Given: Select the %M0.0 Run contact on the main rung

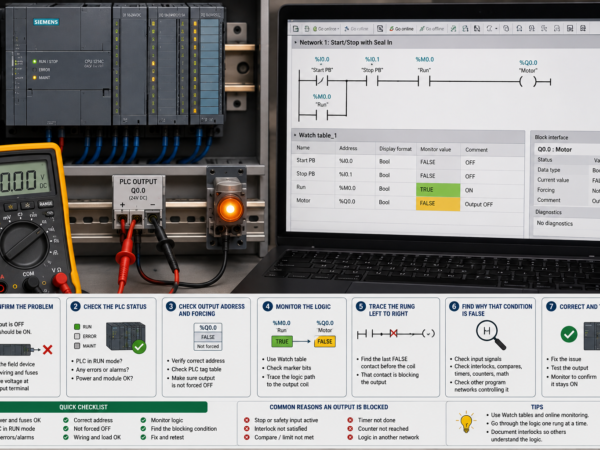Looking at the screenshot, I should (424, 81).
